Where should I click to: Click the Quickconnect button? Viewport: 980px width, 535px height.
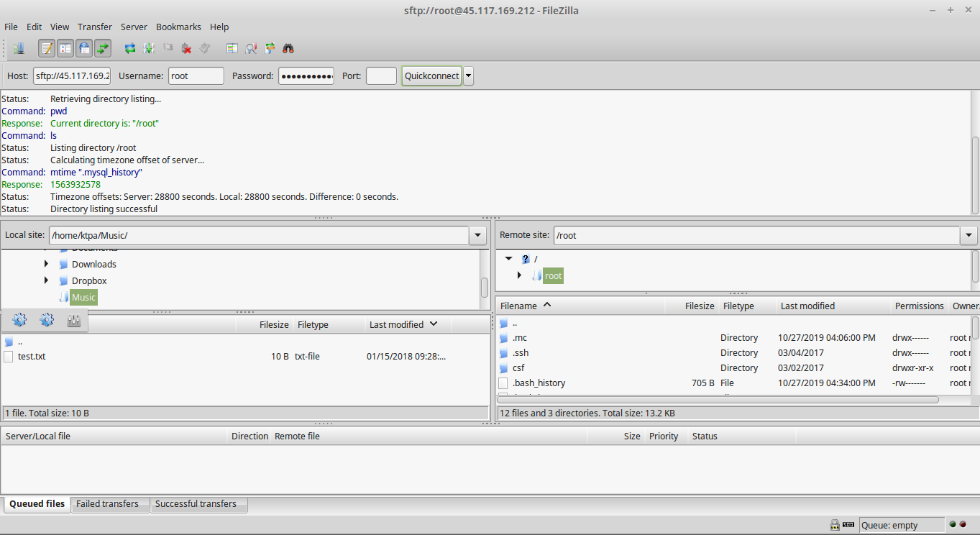coord(431,76)
